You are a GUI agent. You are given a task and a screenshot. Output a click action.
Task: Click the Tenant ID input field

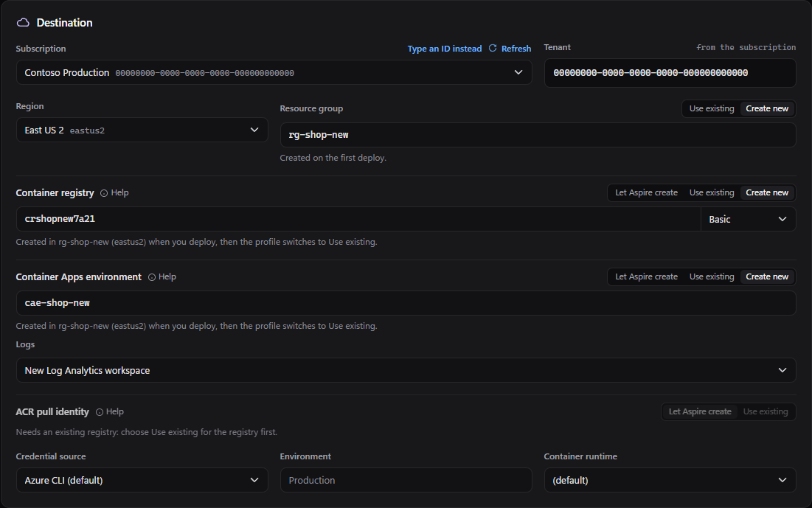click(x=670, y=72)
